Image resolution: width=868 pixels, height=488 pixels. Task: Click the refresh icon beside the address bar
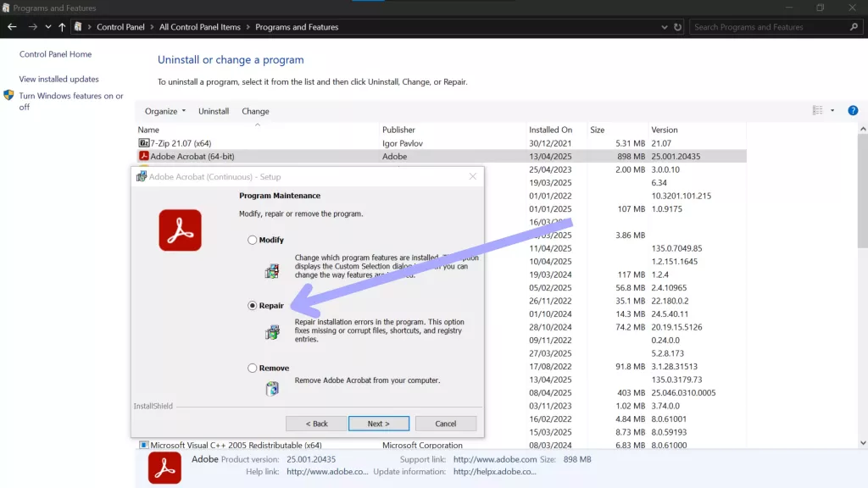(679, 26)
